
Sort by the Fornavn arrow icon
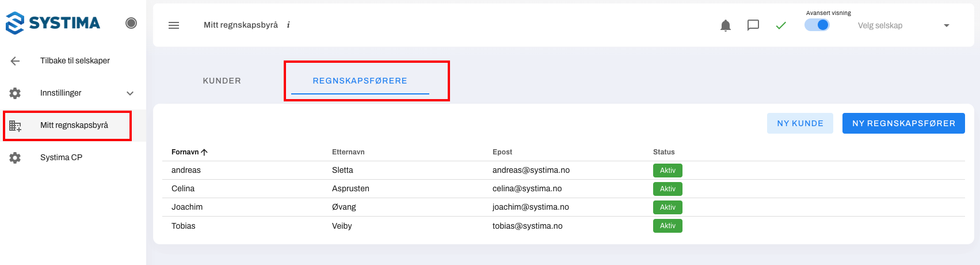204,152
